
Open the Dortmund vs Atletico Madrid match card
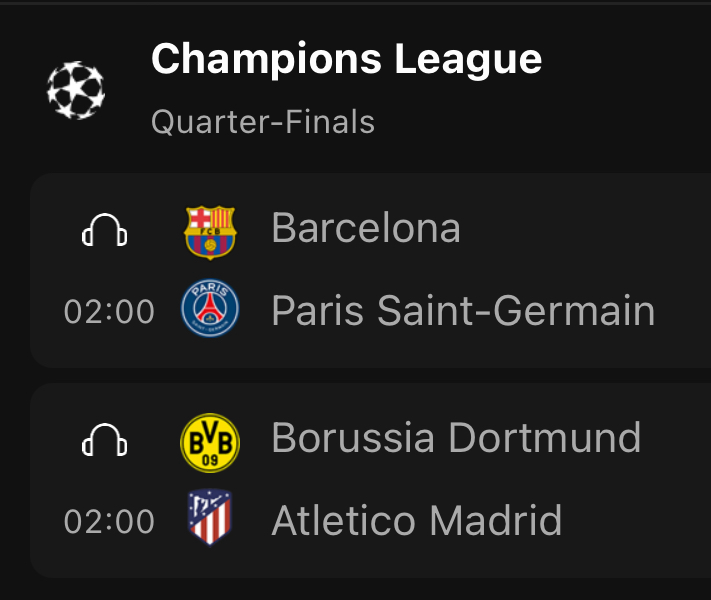coord(370,480)
